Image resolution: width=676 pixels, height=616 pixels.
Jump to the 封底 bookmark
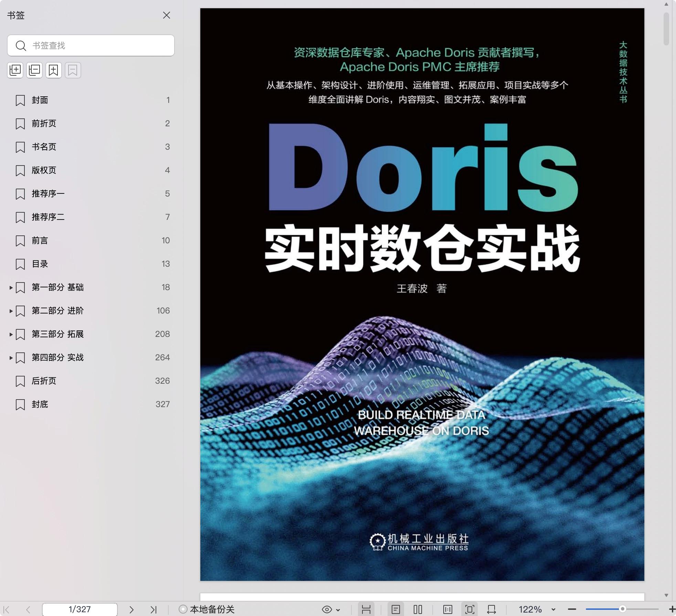(x=40, y=404)
